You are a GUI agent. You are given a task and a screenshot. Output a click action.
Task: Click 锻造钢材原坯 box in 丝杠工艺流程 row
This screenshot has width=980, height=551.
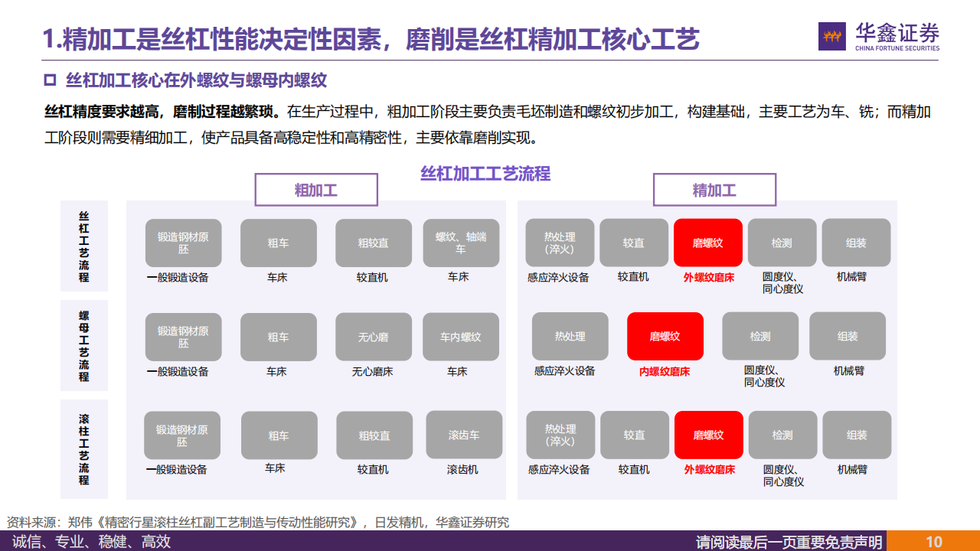pos(184,243)
